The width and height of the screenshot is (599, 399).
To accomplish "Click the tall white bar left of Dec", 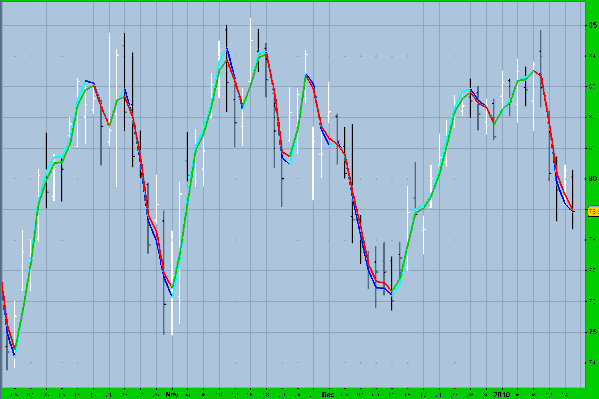I will click(x=313, y=164).
